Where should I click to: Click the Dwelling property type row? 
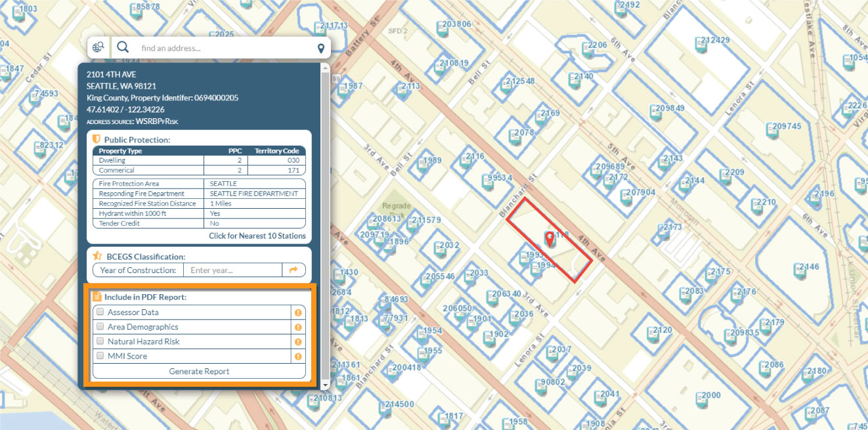(x=199, y=160)
